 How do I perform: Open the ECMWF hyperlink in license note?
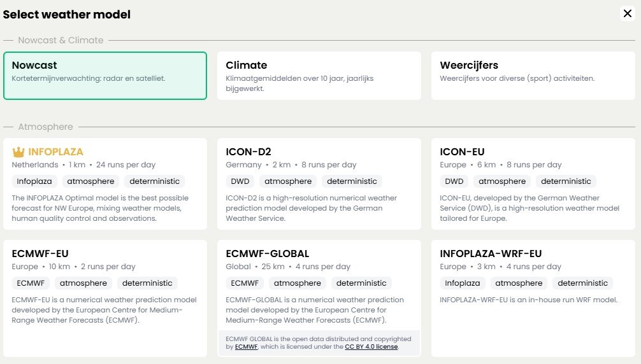tap(246, 346)
